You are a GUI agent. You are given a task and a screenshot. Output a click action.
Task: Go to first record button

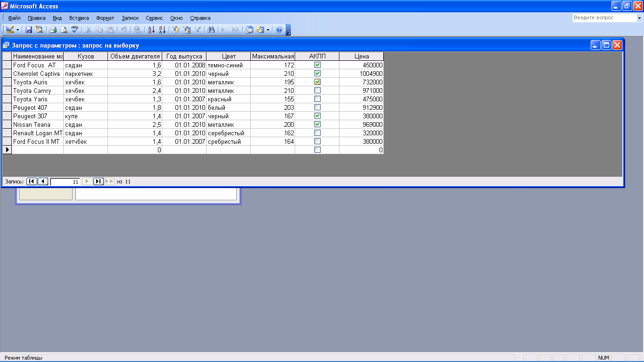31,181
